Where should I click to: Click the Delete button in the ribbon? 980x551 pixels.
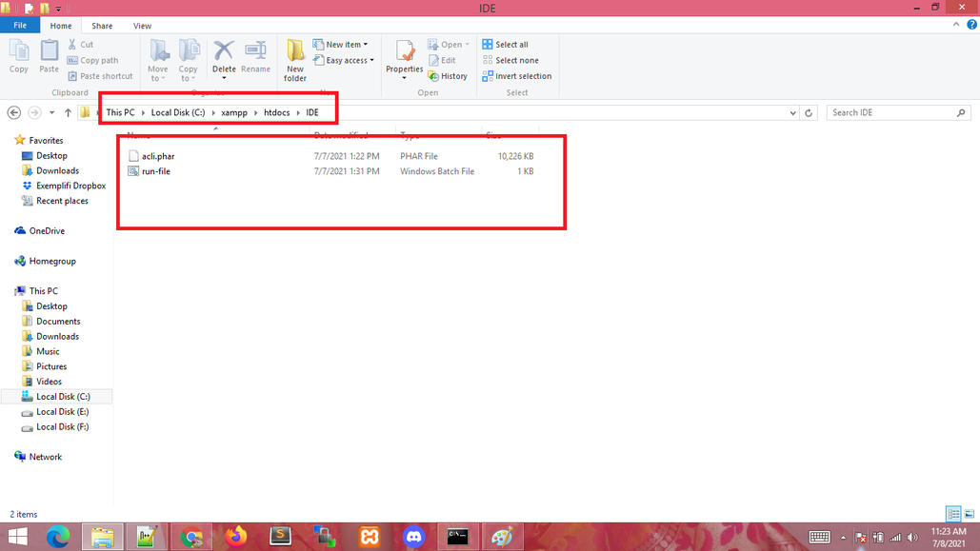pos(223,59)
